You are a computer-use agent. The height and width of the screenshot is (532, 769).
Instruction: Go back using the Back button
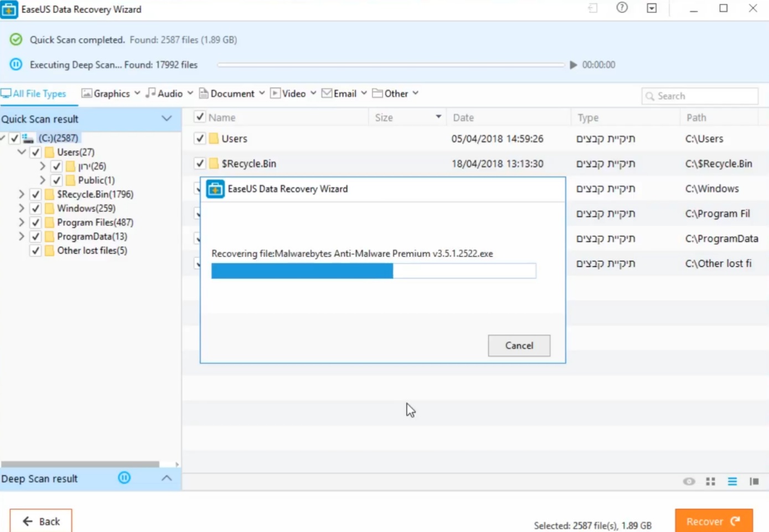coord(41,521)
